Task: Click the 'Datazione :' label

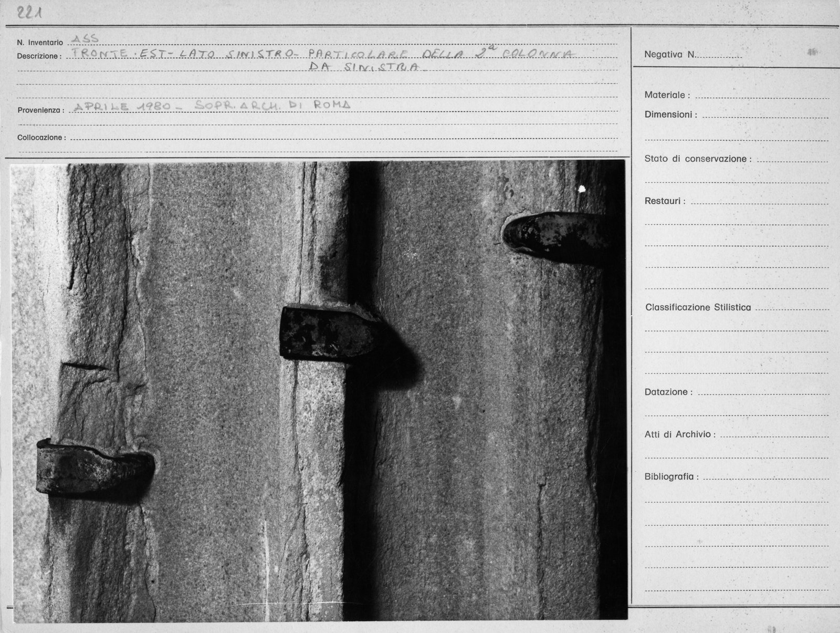Action: [x=668, y=392]
